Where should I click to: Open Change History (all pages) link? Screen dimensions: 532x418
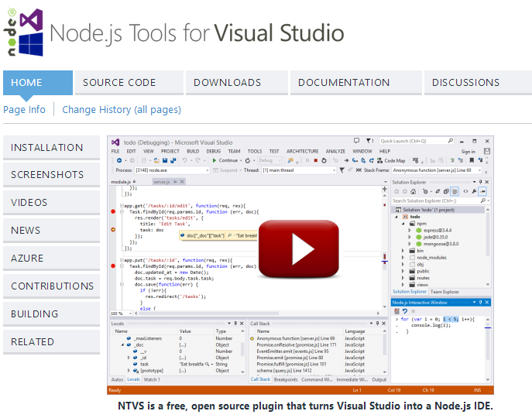point(122,110)
